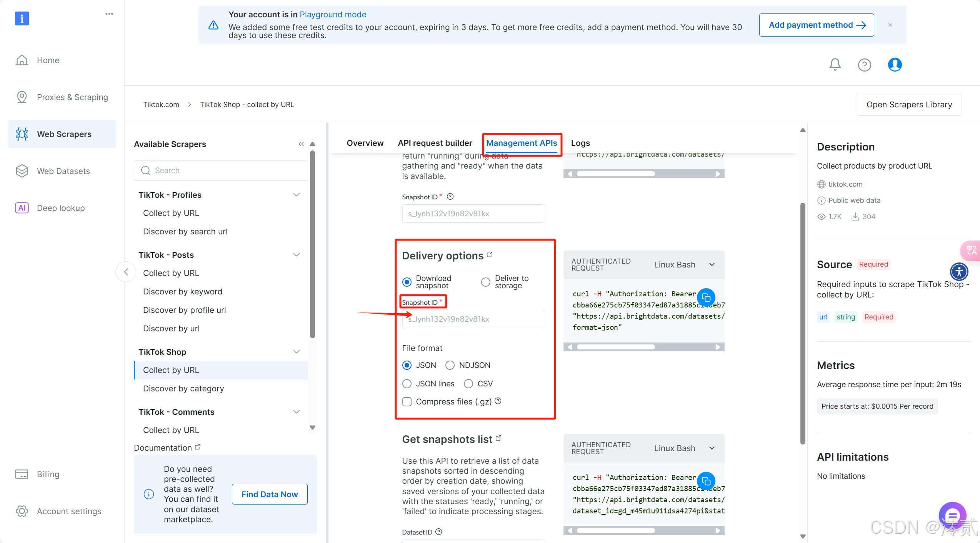Open the accessibility widget icon
The image size is (980, 543).
(959, 272)
